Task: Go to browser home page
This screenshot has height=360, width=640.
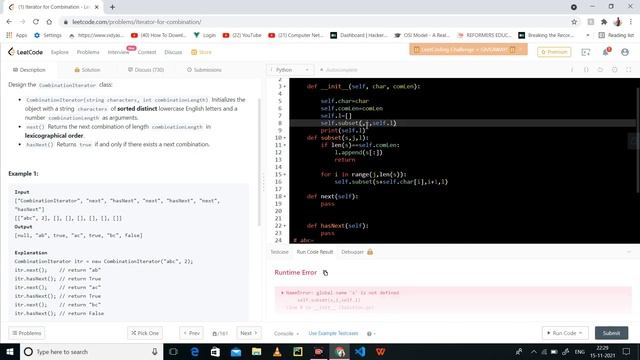Action: [49, 22]
